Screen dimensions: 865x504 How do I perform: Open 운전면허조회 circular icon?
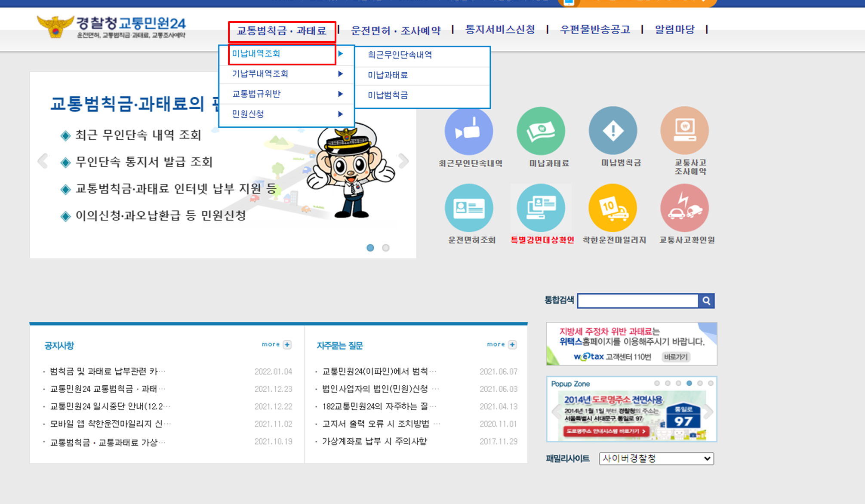coord(469,207)
